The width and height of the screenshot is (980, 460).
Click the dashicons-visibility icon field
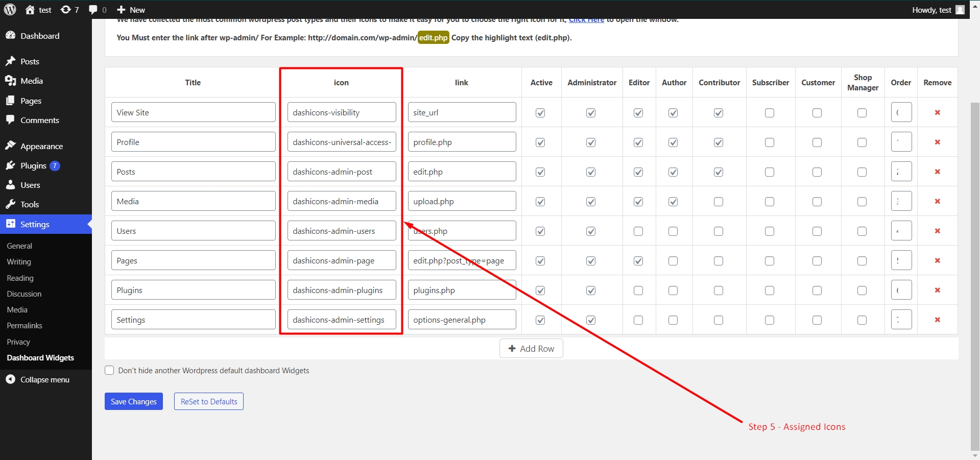point(342,112)
